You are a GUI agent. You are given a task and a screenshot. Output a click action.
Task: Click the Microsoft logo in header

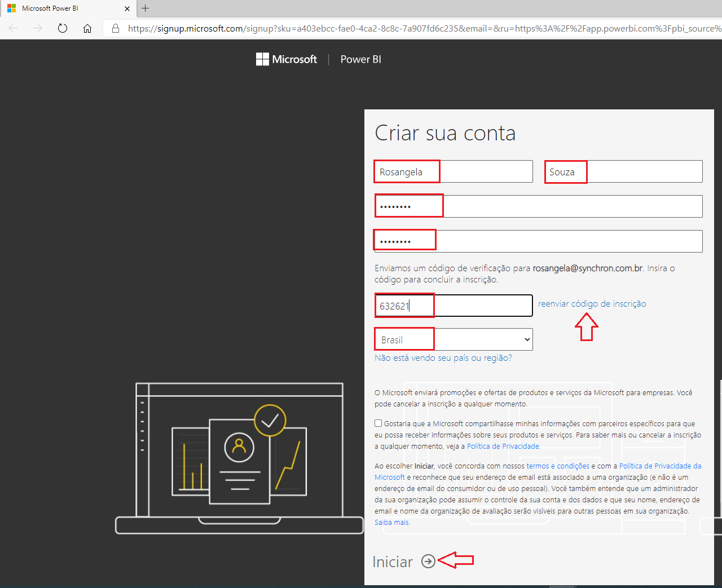click(x=287, y=59)
